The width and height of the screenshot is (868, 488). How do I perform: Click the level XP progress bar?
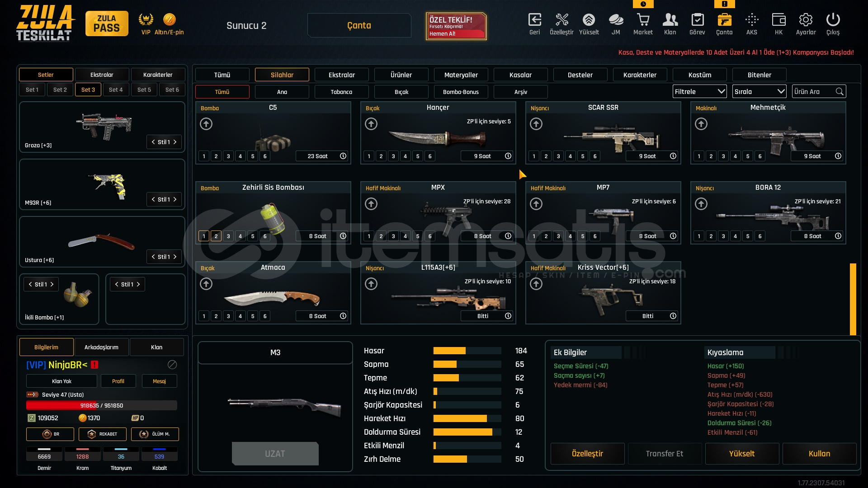(102, 405)
